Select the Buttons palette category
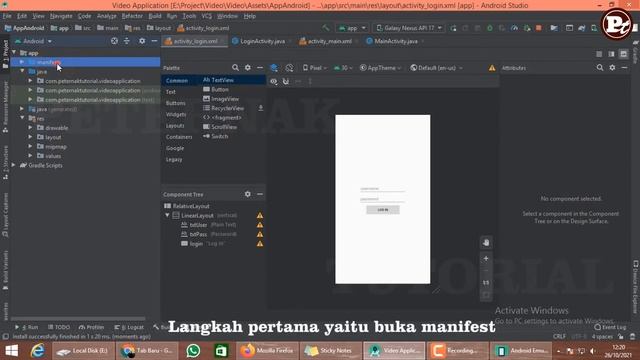Viewport: 640px width, 360px height. (176, 103)
